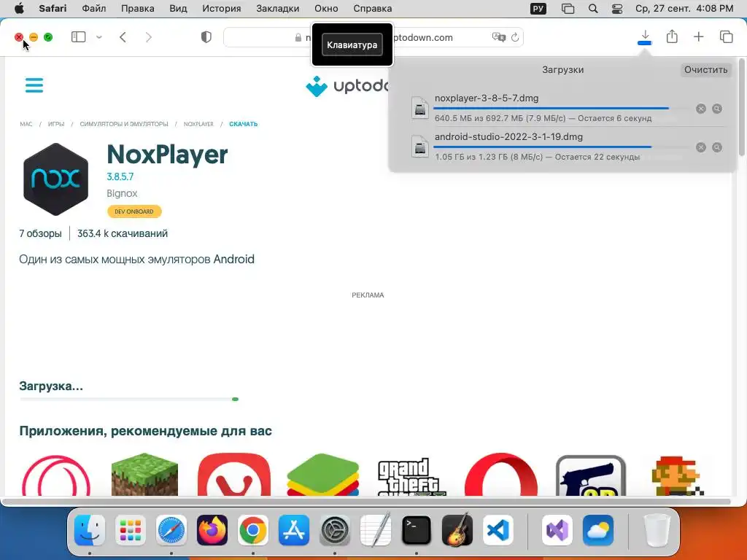Click the Safari address bar
Image resolution: width=747 pixels, height=560 pixels.
click(373, 37)
